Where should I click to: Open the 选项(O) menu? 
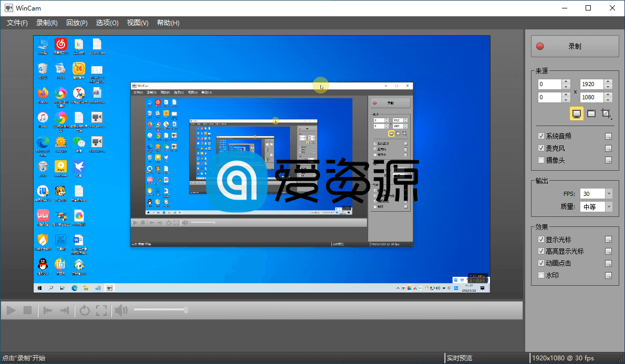click(x=107, y=23)
